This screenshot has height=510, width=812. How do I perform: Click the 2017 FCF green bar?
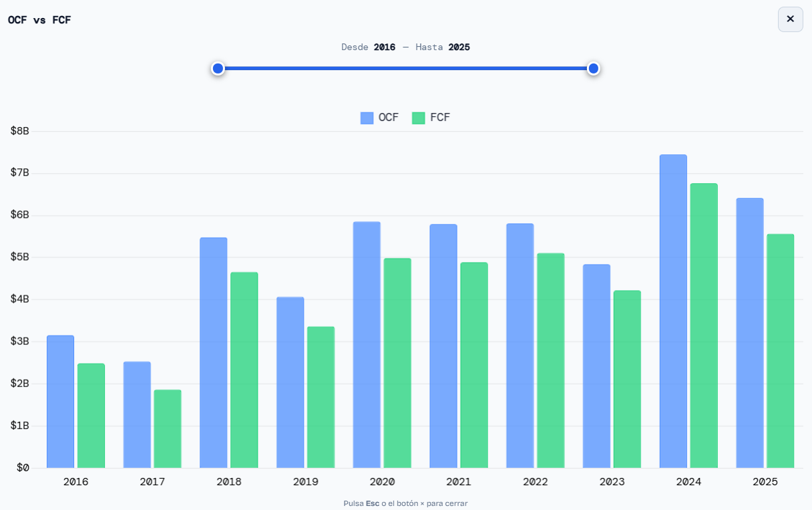click(168, 428)
